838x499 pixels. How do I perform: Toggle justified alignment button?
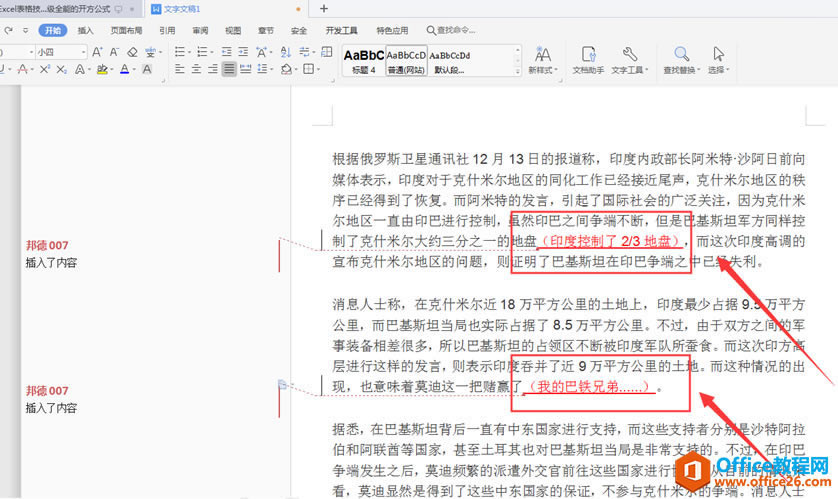(229, 69)
